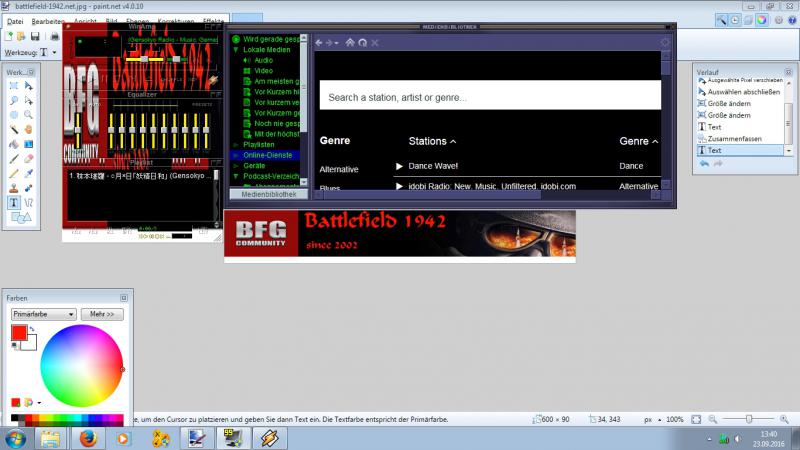Select the Magic Wand tool

[x=14, y=130]
